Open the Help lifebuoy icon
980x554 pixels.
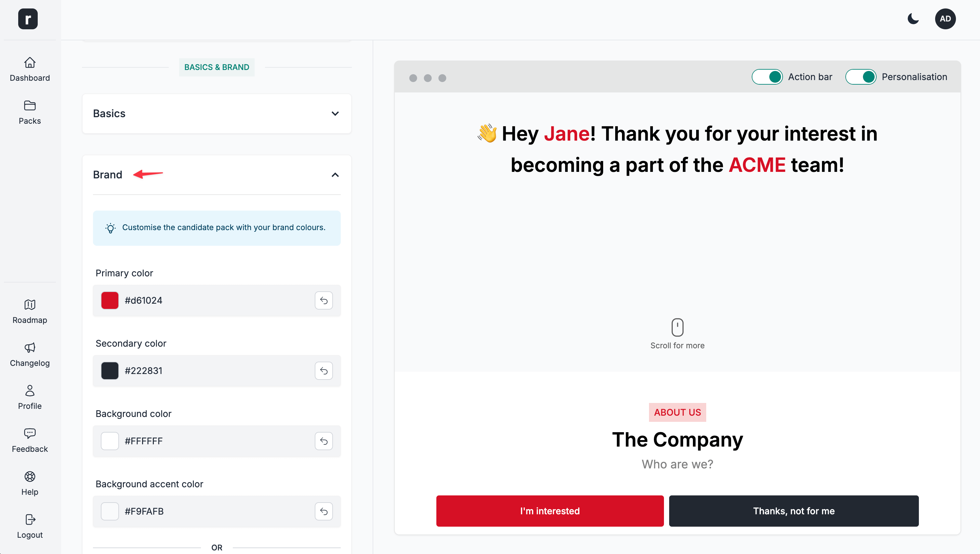(30, 476)
